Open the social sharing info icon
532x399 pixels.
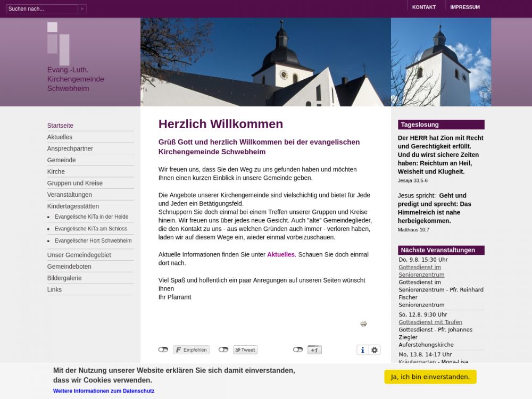point(363,350)
